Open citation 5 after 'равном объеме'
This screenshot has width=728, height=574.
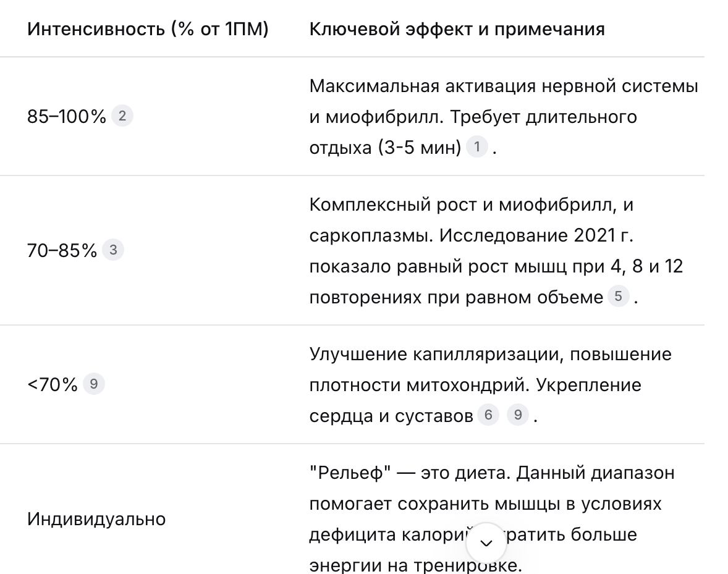pyautogui.click(x=619, y=296)
